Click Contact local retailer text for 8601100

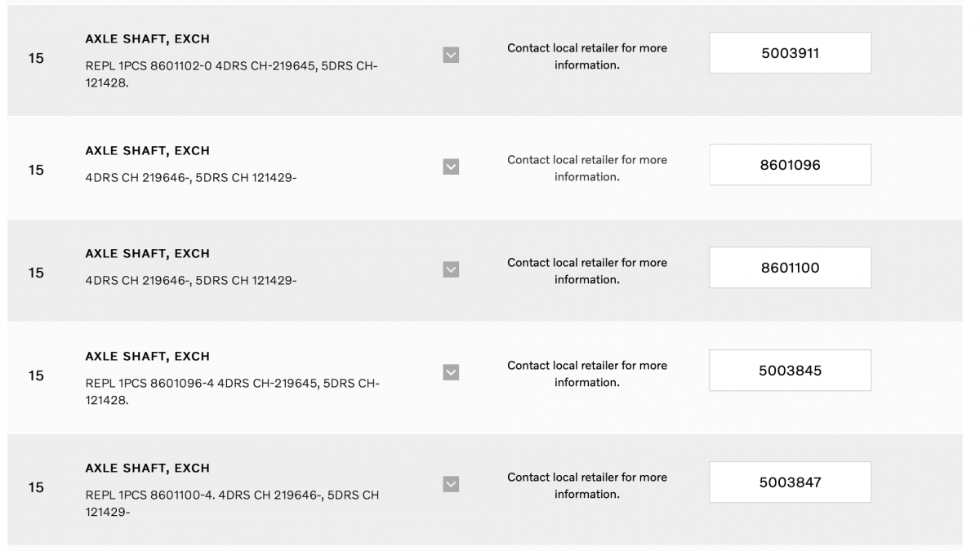coord(586,269)
